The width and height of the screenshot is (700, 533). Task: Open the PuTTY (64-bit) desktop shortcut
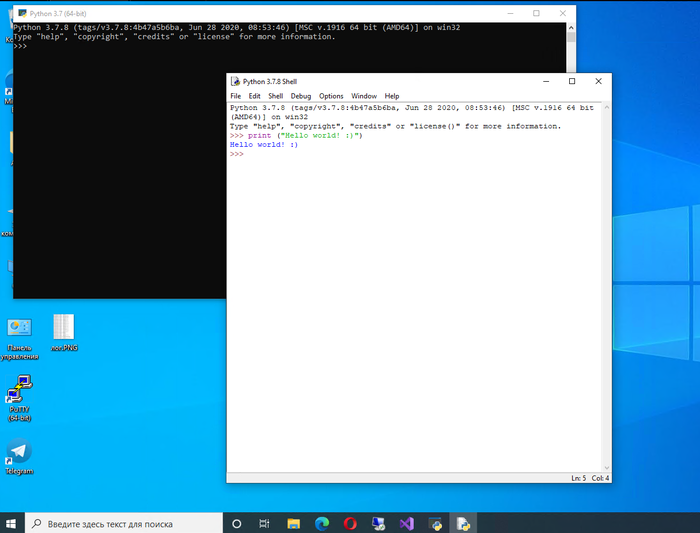19,398
